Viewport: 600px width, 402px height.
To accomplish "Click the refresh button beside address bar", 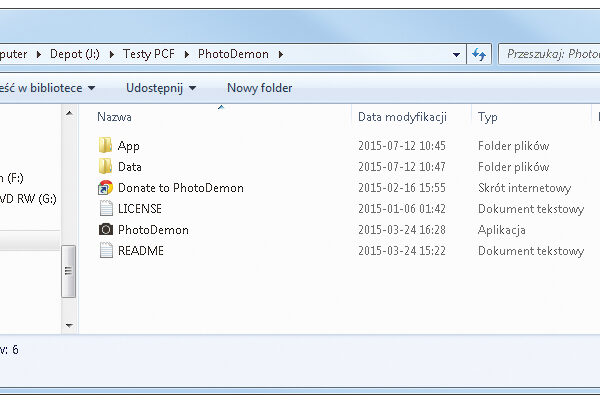I will (x=479, y=54).
